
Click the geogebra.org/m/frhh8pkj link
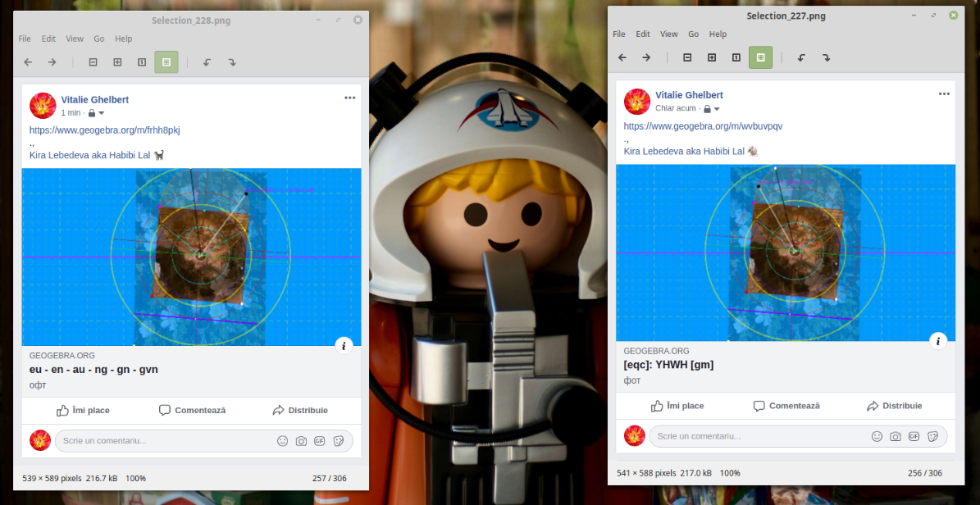[105, 130]
